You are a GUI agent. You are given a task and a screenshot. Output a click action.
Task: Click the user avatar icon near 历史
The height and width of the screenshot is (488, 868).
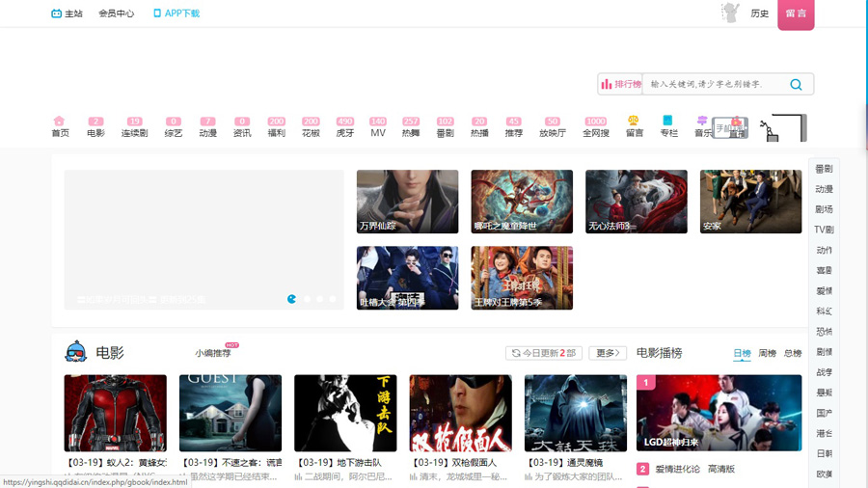tap(730, 13)
